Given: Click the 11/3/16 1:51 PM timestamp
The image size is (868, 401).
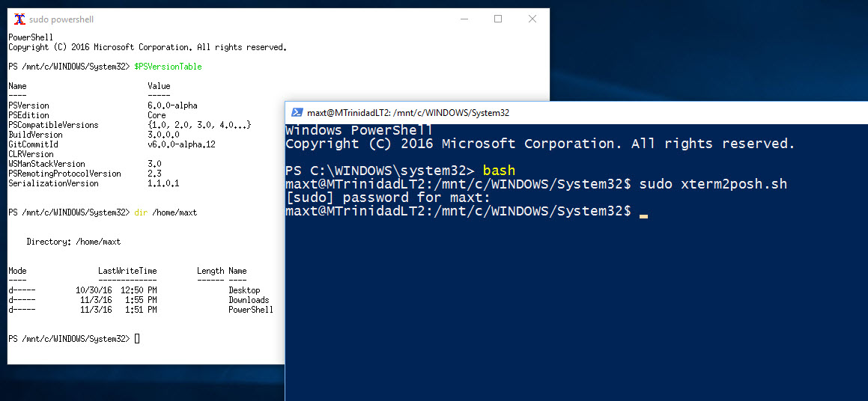Looking at the screenshot, I should [118, 310].
